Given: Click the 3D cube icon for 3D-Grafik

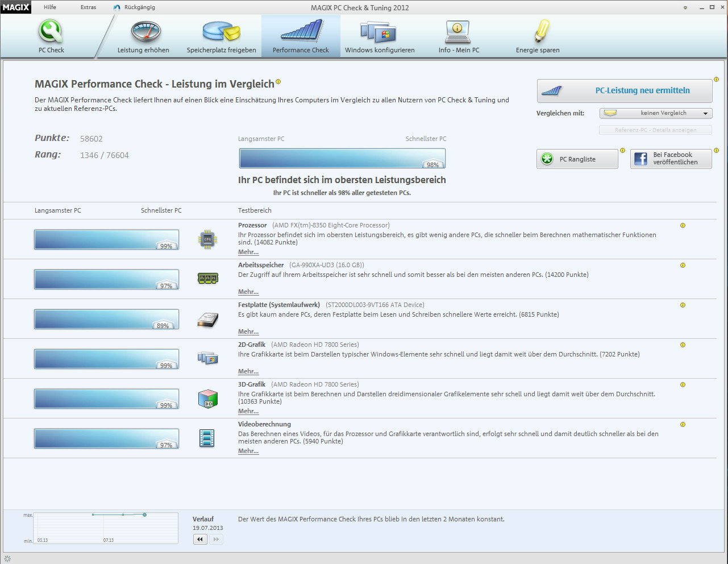Looking at the screenshot, I should point(207,399).
